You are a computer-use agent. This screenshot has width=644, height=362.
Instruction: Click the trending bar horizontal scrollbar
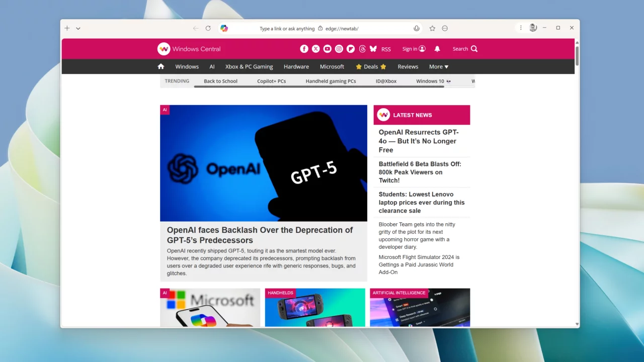tap(319, 86)
